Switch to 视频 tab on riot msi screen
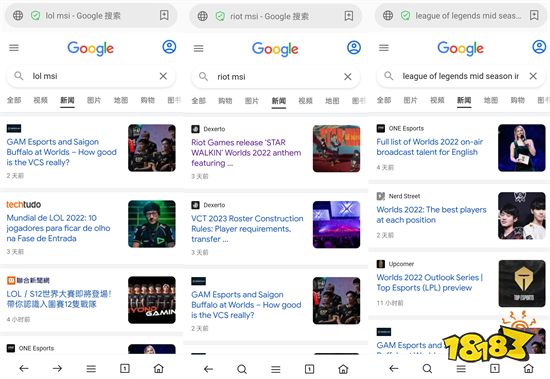550x379 pixels. coord(306,101)
